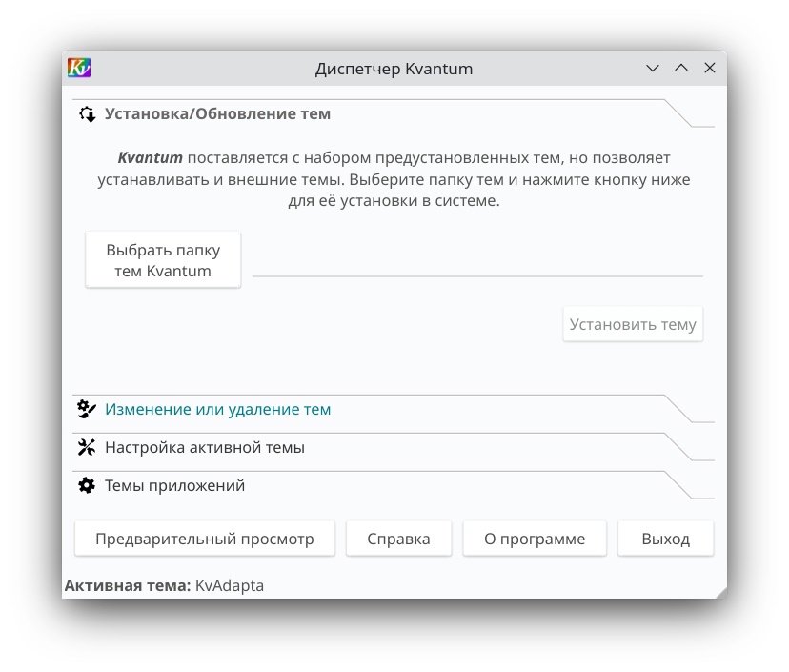Click the 'Активная тема: KvAdapta' status text
Image resolution: width=789 pixels, height=672 pixels.
pos(164,586)
